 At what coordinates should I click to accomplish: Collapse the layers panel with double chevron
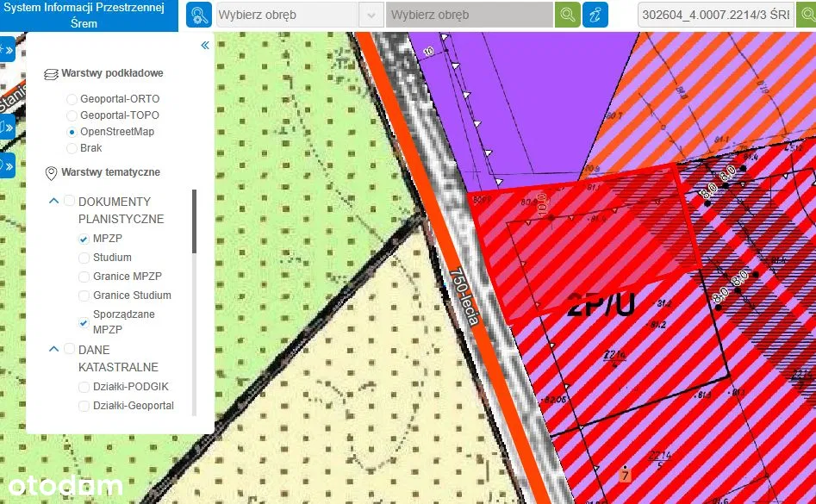point(205,46)
